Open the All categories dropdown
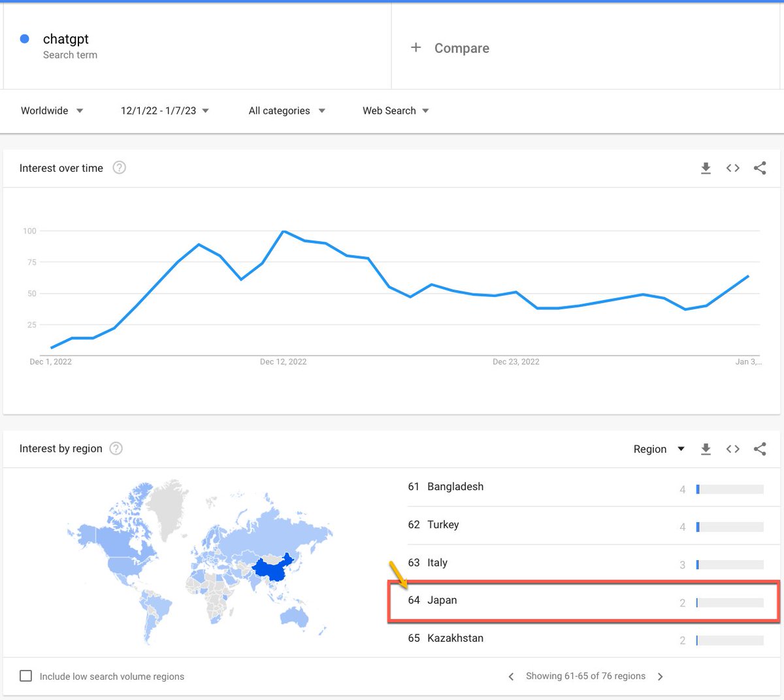Image resolution: width=784 pixels, height=700 pixels. coord(287,110)
